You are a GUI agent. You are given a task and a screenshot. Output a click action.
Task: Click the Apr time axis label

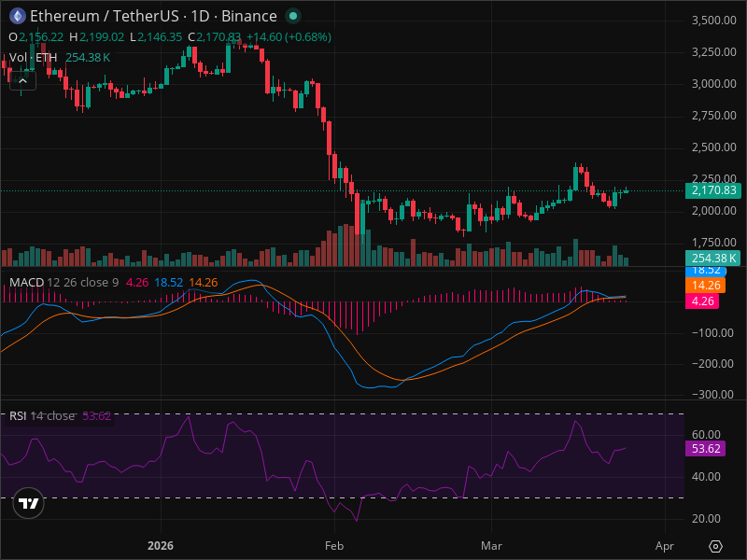[665, 546]
